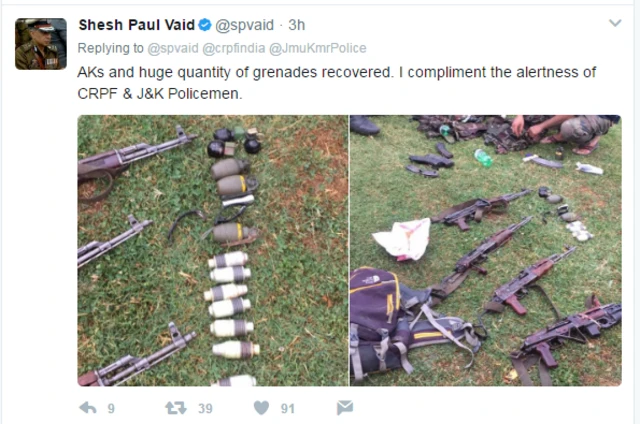This screenshot has width=640, height=424.
Task: Click the blue verified badge
Action: point(205,25)
